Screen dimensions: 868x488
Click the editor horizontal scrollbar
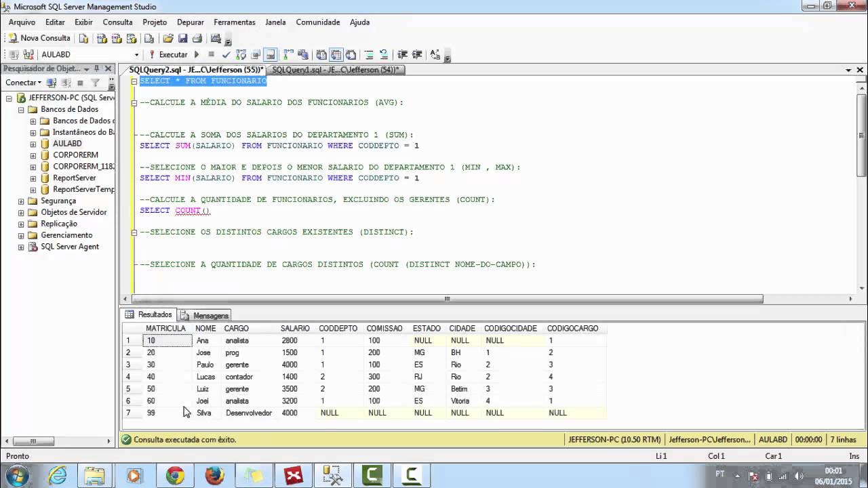point(448,299)
